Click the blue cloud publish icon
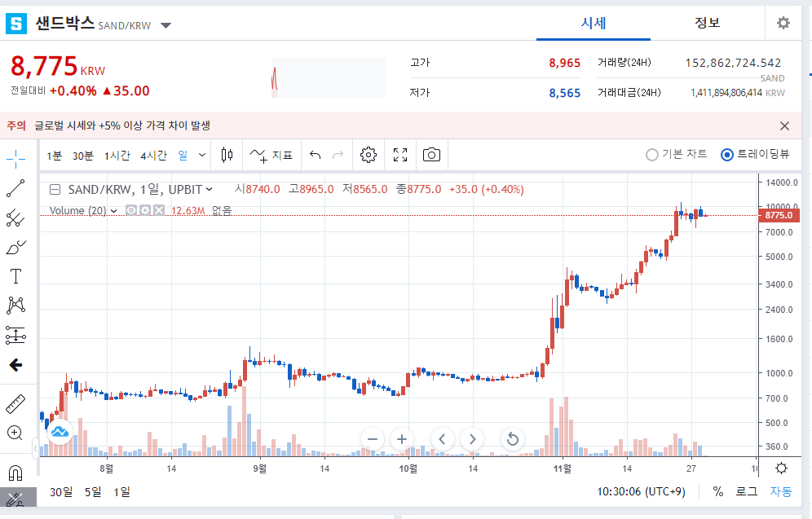Image resolution: width=812 pixels, height=519 pixels. coord(60,431)
